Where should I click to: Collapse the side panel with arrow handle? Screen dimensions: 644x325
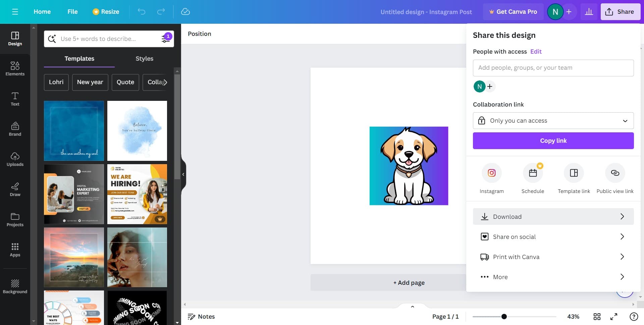[x=183, y=174]
